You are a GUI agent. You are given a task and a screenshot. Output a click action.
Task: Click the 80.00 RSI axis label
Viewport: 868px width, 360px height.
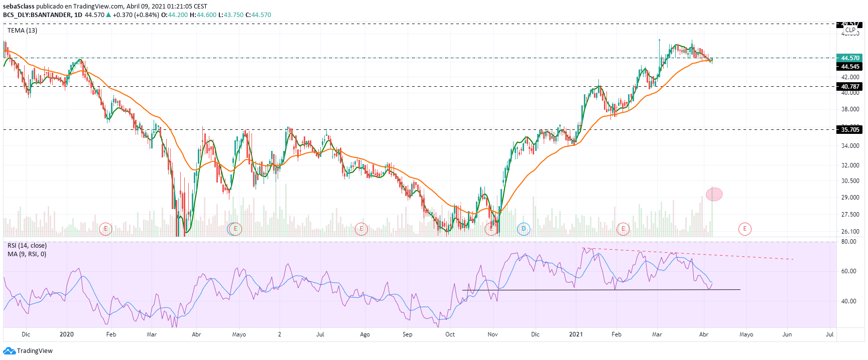[849, 242]
